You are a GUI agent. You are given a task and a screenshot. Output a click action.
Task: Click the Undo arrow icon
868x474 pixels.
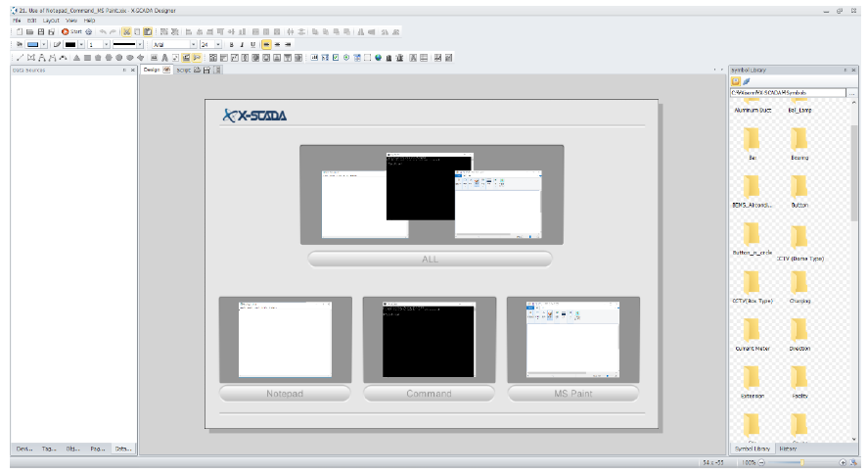[x=103, y=32]
